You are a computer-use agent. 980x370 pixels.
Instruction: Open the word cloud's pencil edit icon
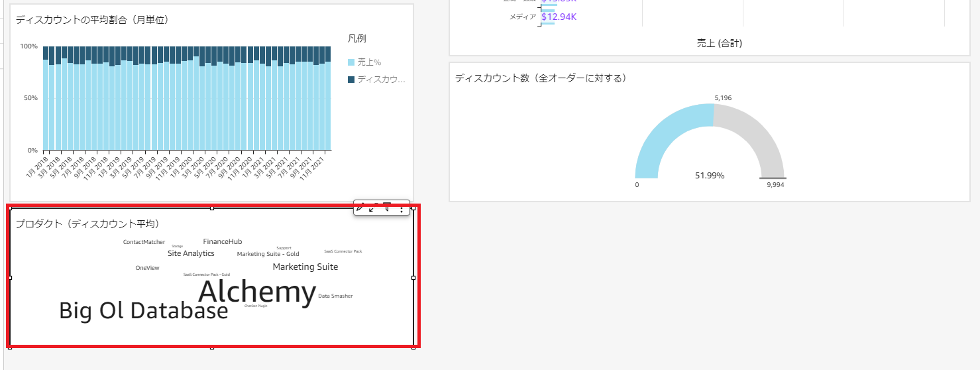click(x=360, y=208)
